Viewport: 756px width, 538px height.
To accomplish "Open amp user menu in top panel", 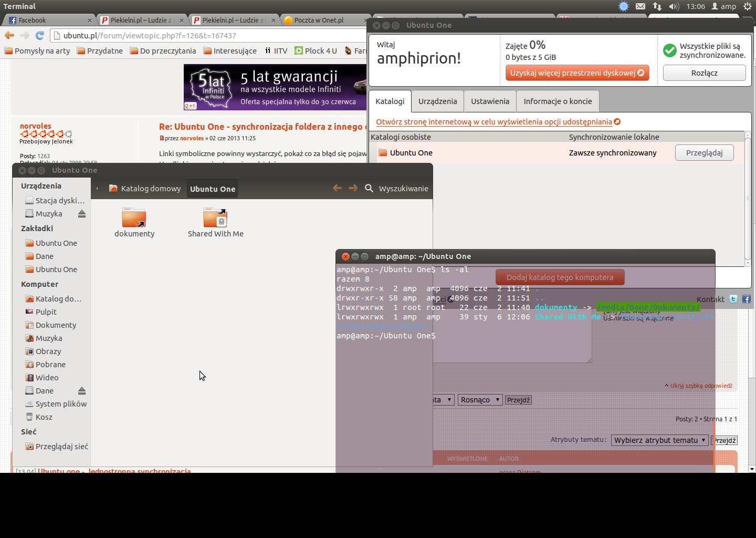I will tap(724, 6).
